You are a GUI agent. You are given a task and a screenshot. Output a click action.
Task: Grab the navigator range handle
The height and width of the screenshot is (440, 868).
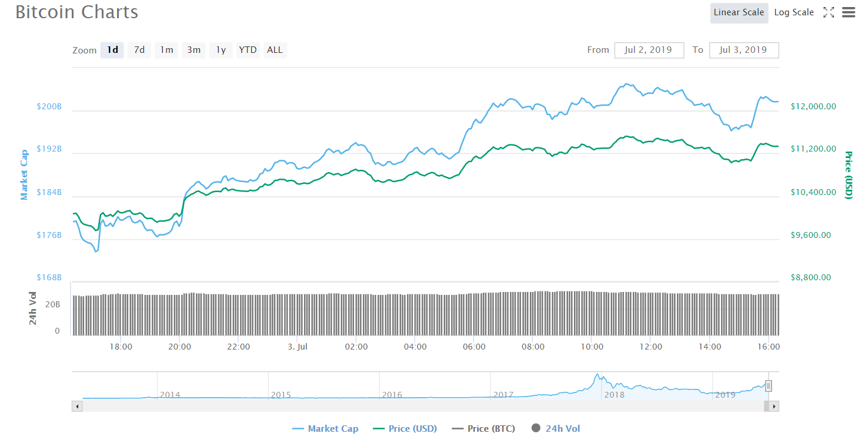pyautogui.click(x=768, y=386)
